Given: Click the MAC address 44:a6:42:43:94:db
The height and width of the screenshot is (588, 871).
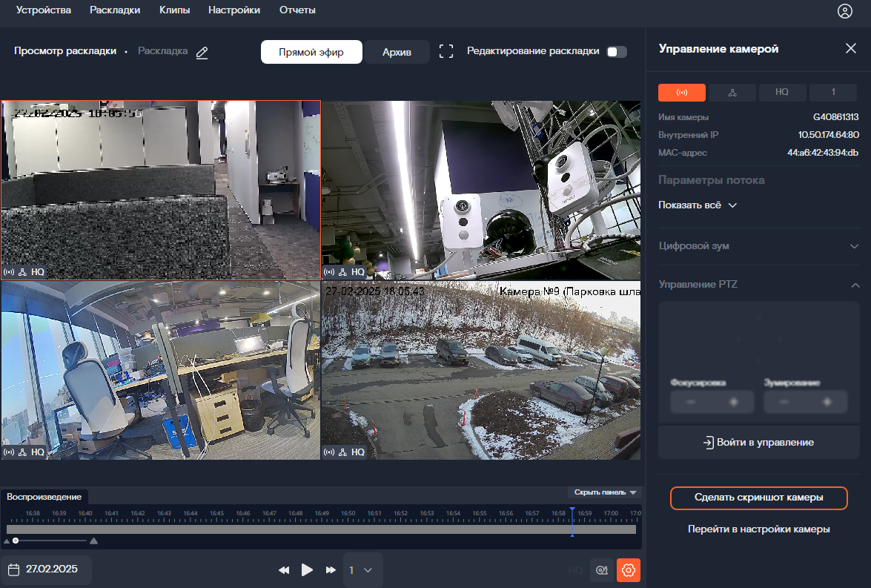Looking at the screenshot, I should [x=823, y=153].
